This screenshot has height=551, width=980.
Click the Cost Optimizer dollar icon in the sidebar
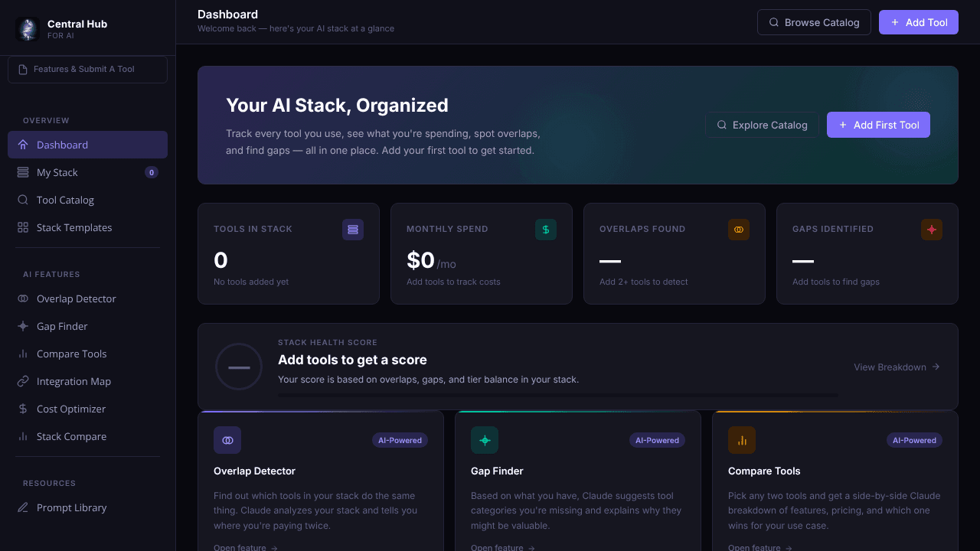click(23, 409)
